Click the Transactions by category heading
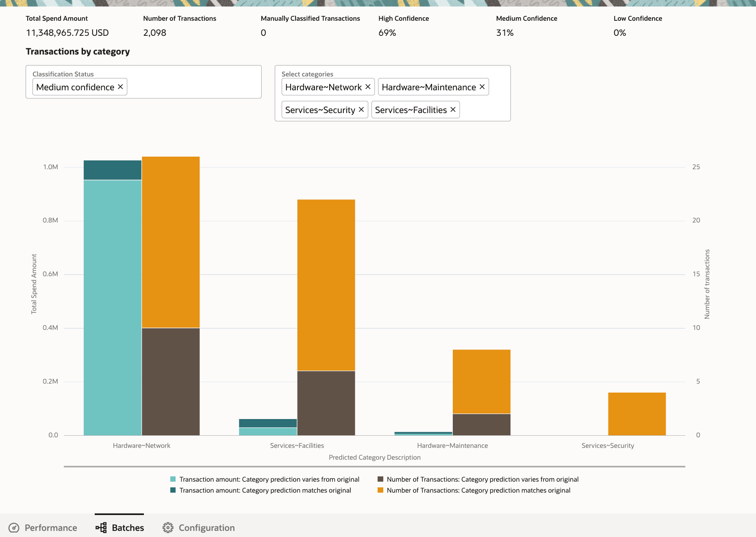This screenshot has width=756, height=537. [78, 52]
